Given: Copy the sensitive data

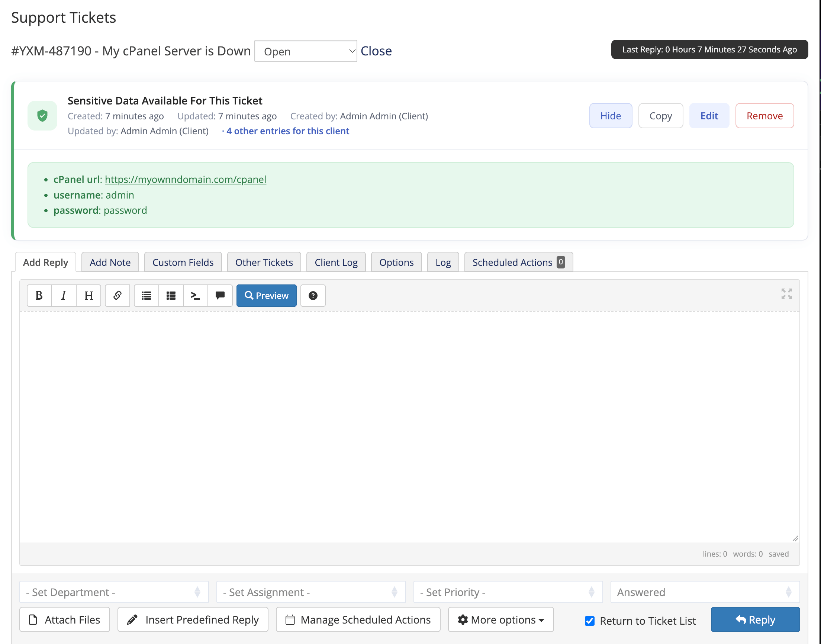Looking at the screenshot, I should [x=660, y=116].
